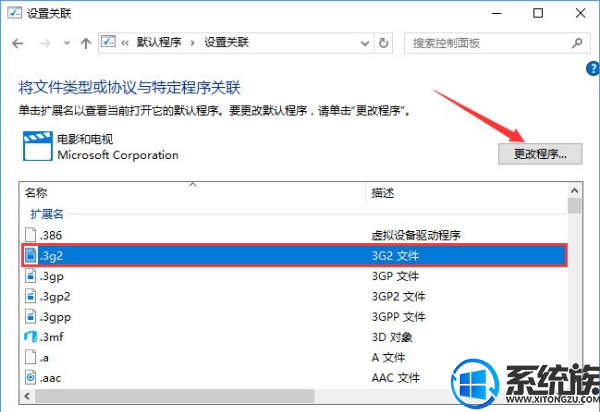Click the .3gp video file icon

(31, 276)
